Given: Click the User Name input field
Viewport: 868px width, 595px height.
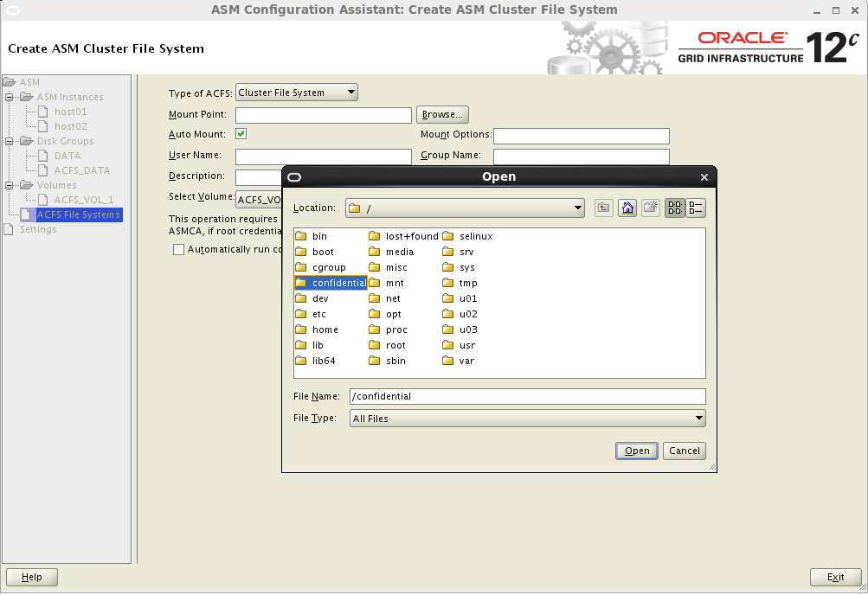Looking at the screenshot, I should (324, 157).
